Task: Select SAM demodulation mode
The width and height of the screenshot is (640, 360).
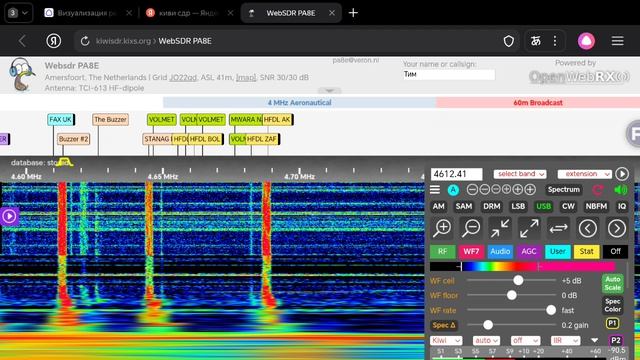Action: 464,207
